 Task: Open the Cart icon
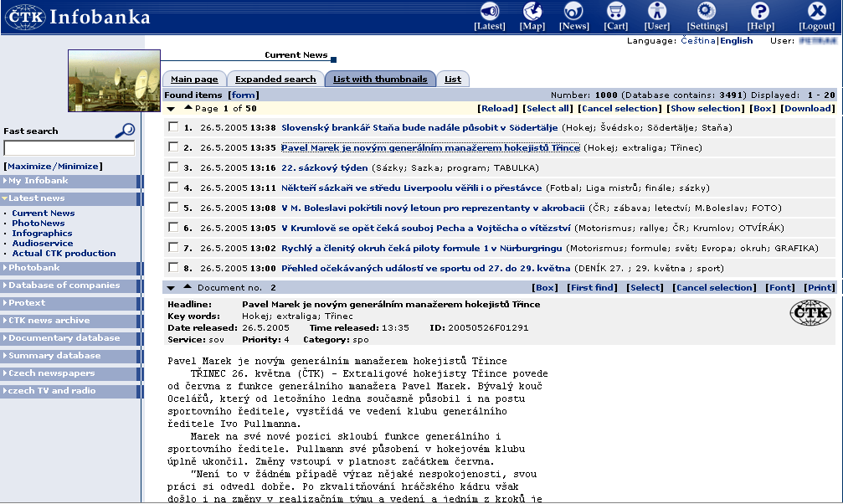(616, 12)
